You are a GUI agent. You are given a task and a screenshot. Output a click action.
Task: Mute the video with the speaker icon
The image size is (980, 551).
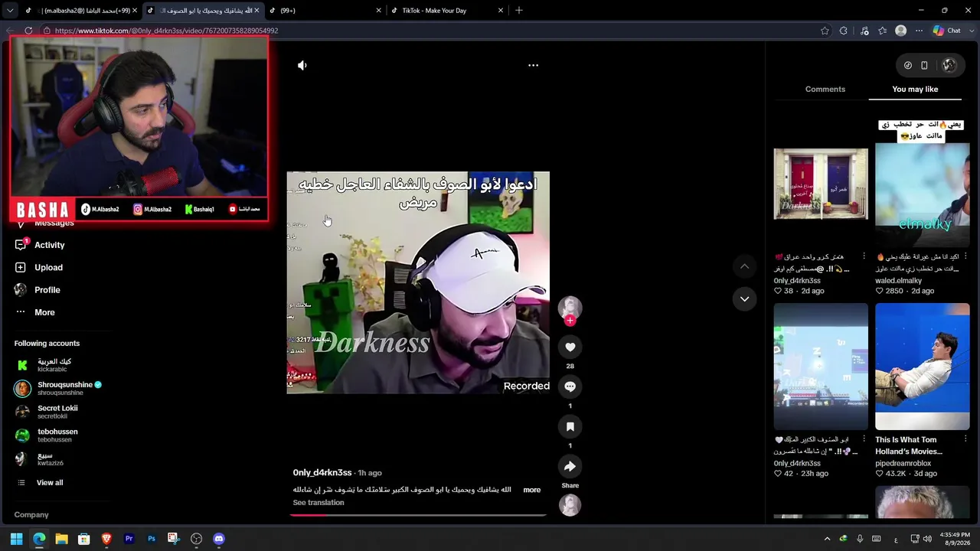tap(302, 66)
